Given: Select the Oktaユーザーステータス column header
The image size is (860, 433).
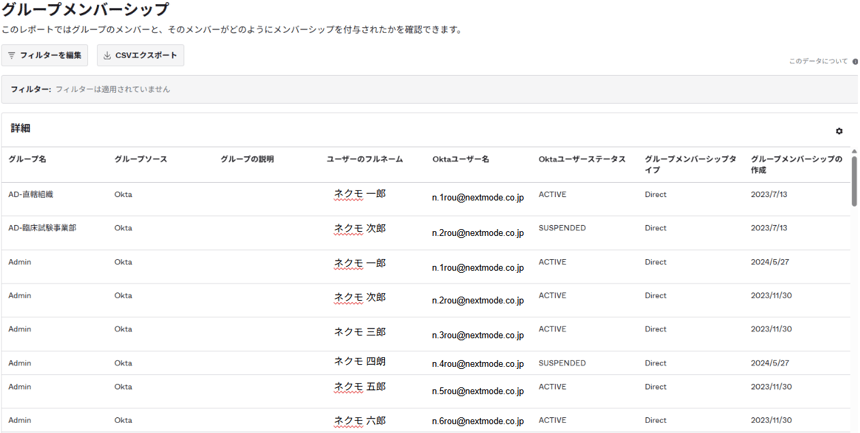Looking at the screenshot, I should pyautogui.click(x=582, y=159).
